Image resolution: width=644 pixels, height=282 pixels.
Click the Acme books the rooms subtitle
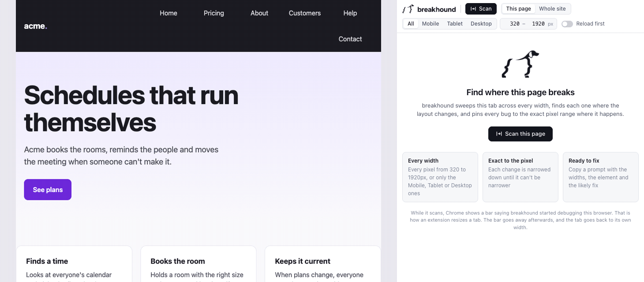point(121,156)
